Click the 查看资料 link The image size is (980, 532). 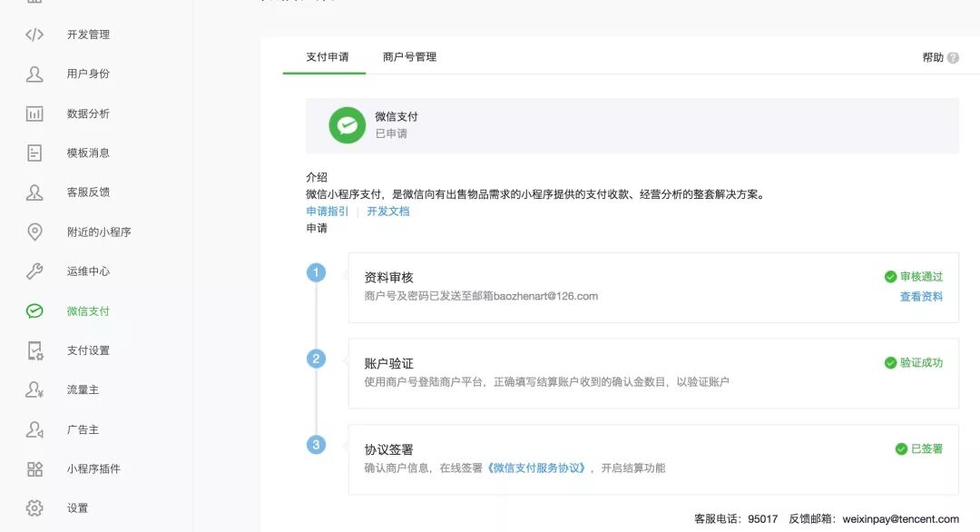coord(921,297)
